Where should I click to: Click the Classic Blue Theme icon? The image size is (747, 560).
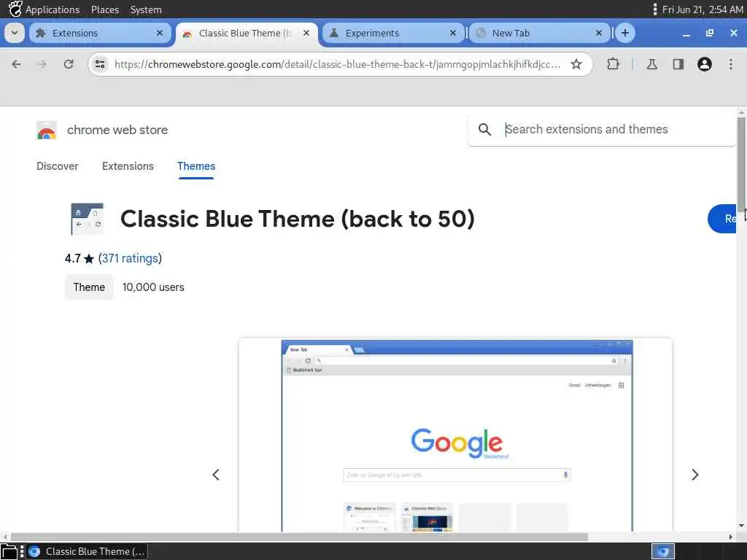coord(88,219)
